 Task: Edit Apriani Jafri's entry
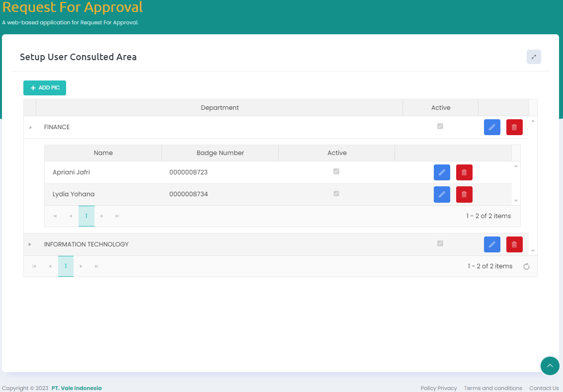(442, 172)
